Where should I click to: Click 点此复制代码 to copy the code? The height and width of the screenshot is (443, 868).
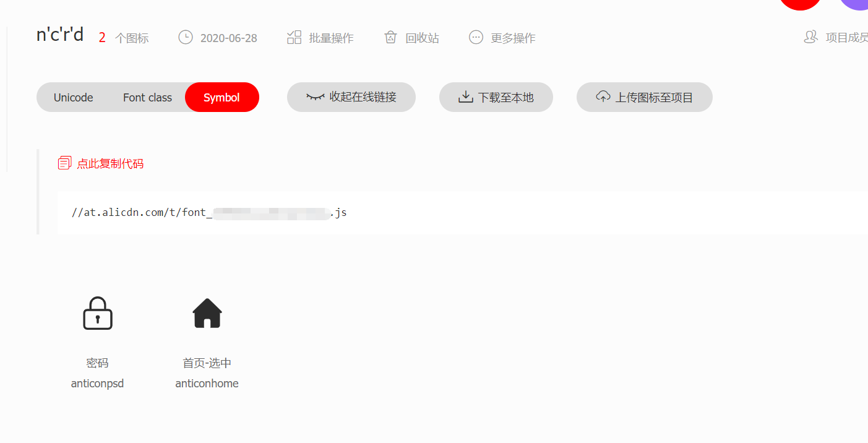pos(111,163)
